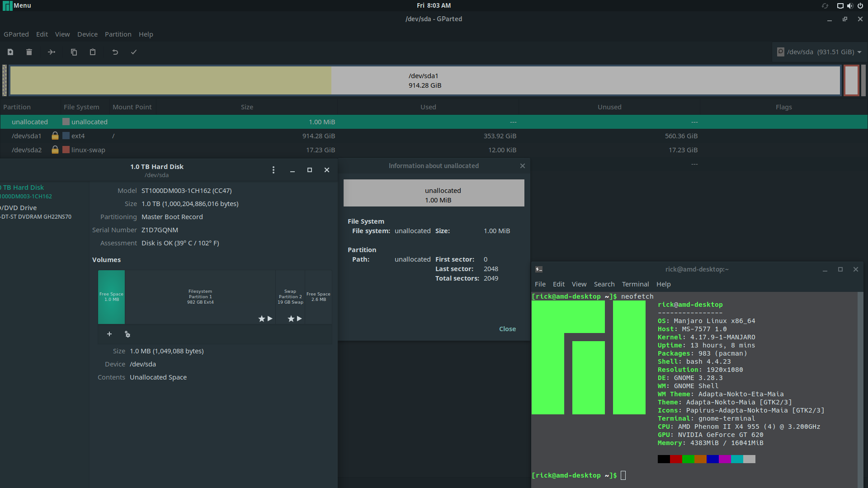This screenshot has width=868, height=488.
Task: Delete the selected partition using trash icon
Action: click(29, 52)
